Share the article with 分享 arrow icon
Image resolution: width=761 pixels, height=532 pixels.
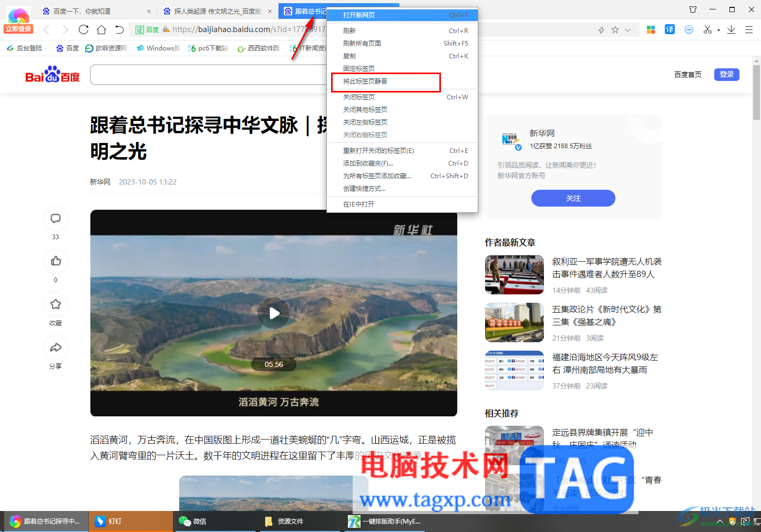tap(56, 347)
